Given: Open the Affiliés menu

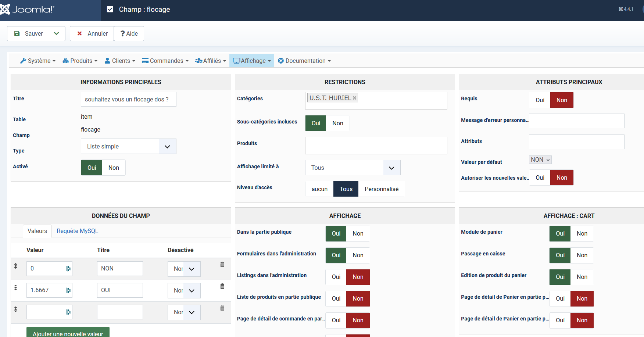Looking at the screenshot, I should [211, 61].
